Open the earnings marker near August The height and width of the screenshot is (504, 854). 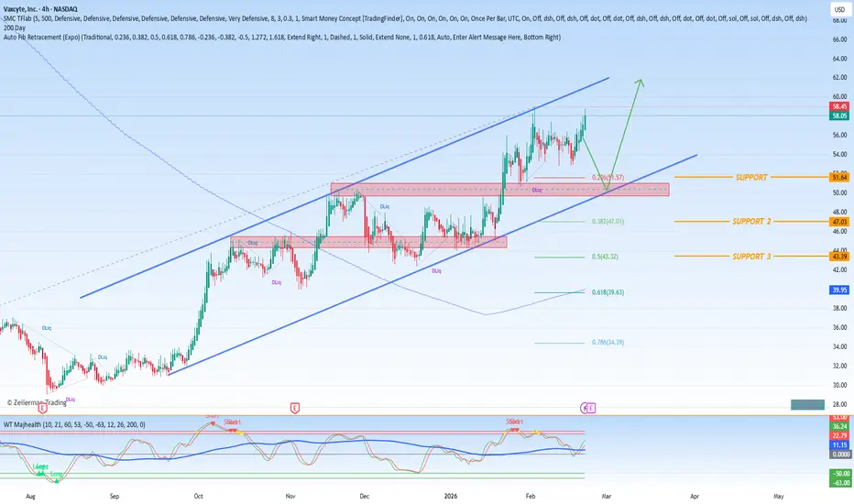click(42, 408)
